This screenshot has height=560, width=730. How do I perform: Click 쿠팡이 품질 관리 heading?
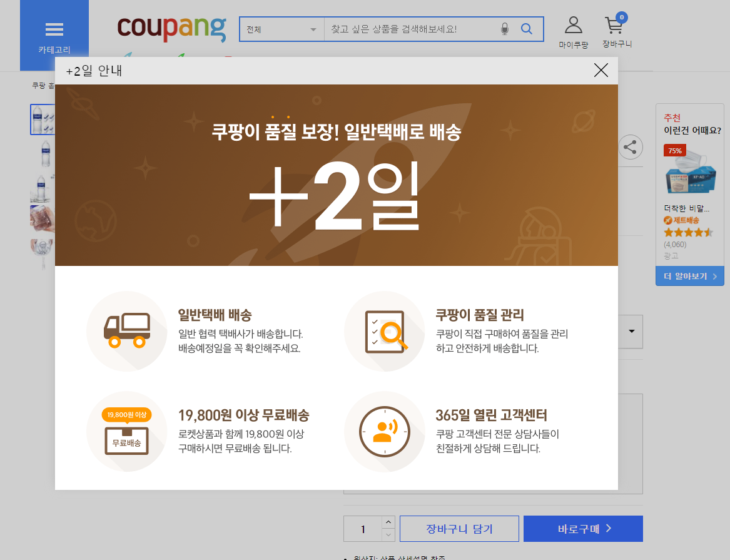coord(480,315)
